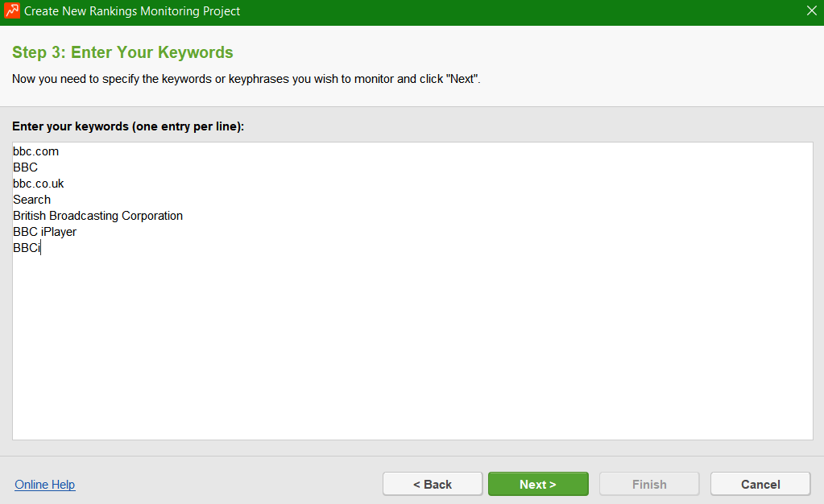Place cursor on the bbc.com keyword line
Image resolution: width=824 pixels, height=504 pixels.
[36, 151]
